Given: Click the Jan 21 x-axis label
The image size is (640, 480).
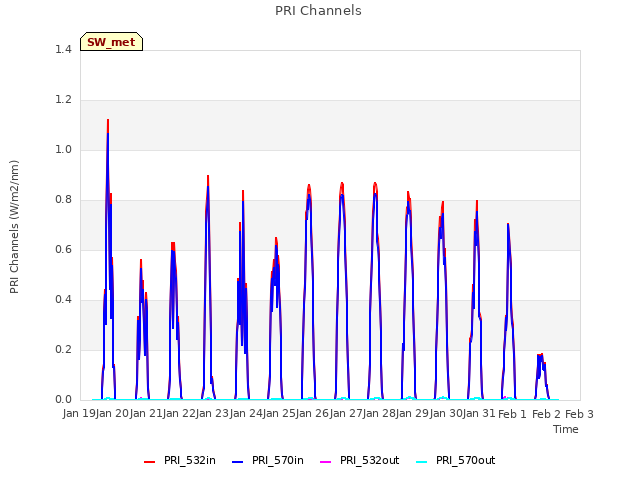Looking at the screenshot, I should click(146, 414).
